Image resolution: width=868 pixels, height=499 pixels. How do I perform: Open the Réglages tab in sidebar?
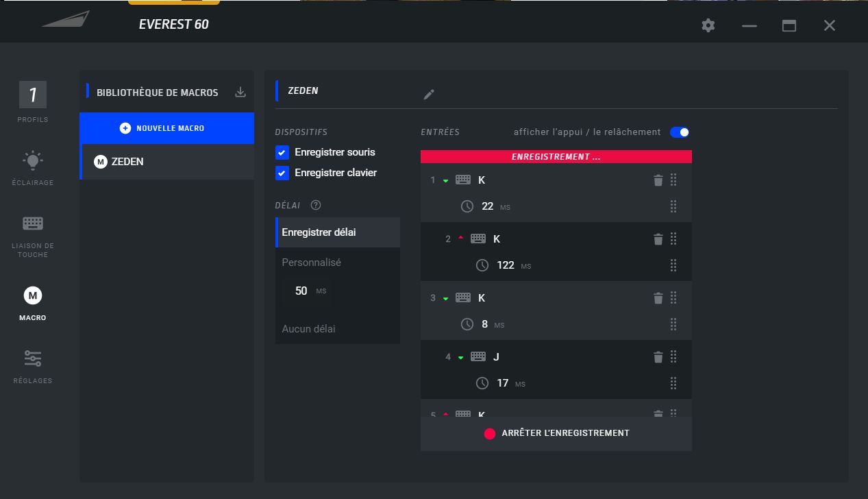[x=33, y=366]
